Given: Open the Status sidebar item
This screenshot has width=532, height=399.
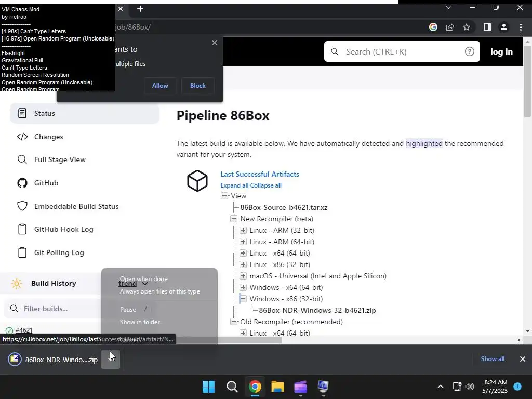Looking at the screenshot, I should pyautogui.click(x=85, y=113).
